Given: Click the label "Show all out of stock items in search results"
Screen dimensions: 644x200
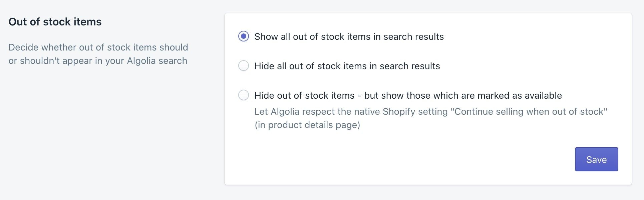Looking at the screenshot, I should click(x=349, y=37).
